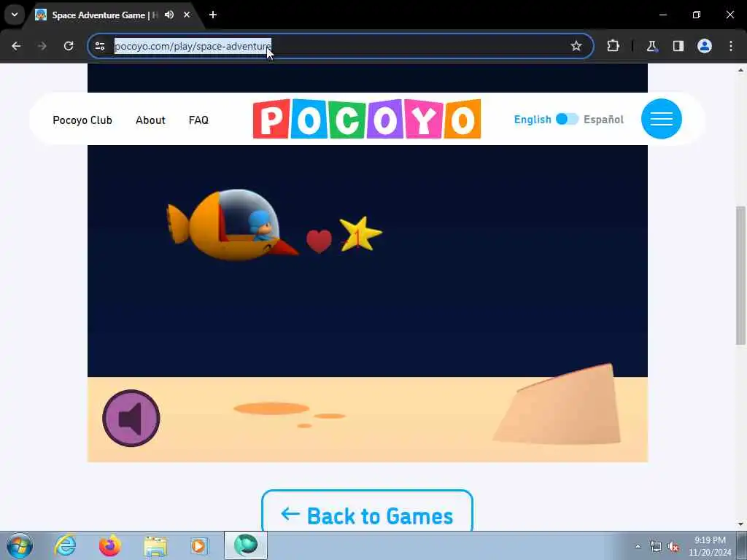Open the volume tray icon
747x560 pixels.
(x=673, y=547)
